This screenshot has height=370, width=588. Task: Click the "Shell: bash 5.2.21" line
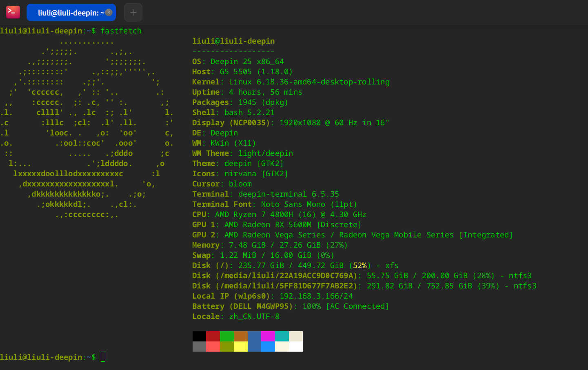(x=233, y=113)
